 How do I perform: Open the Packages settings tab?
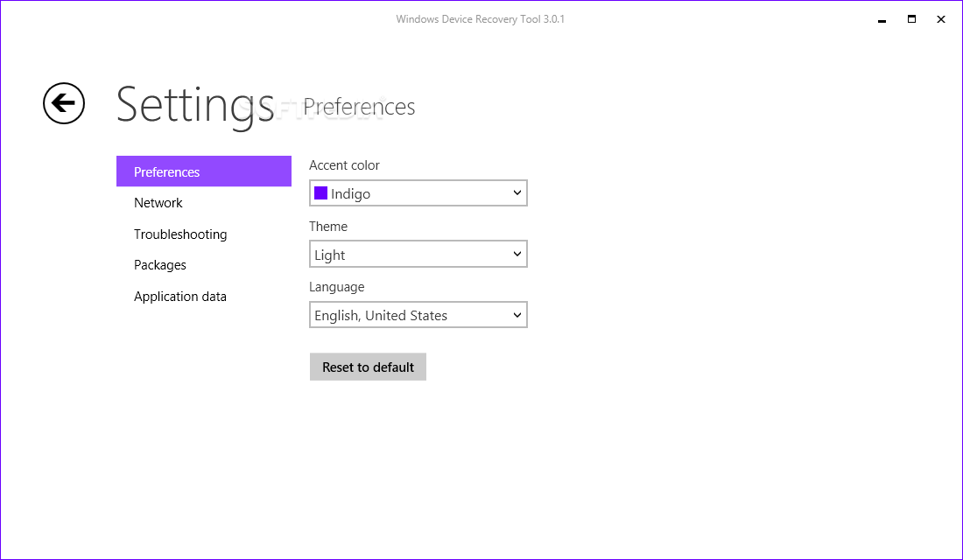(160, 264)
